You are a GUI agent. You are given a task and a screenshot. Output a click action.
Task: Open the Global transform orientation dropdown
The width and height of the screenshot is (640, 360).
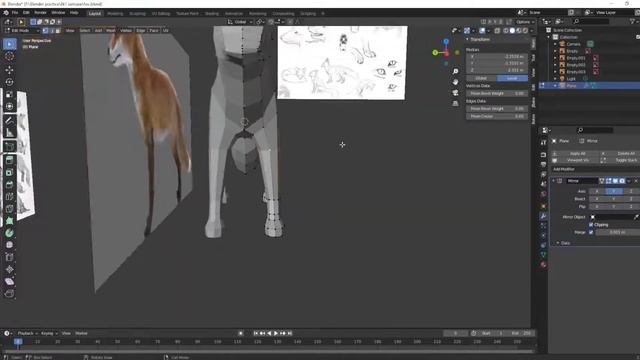[x=240, y=22]
